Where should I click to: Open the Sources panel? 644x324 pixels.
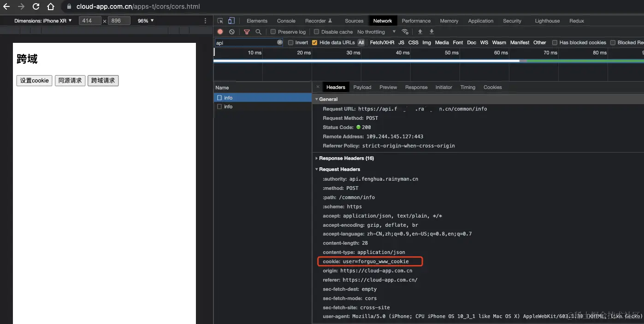354,21
